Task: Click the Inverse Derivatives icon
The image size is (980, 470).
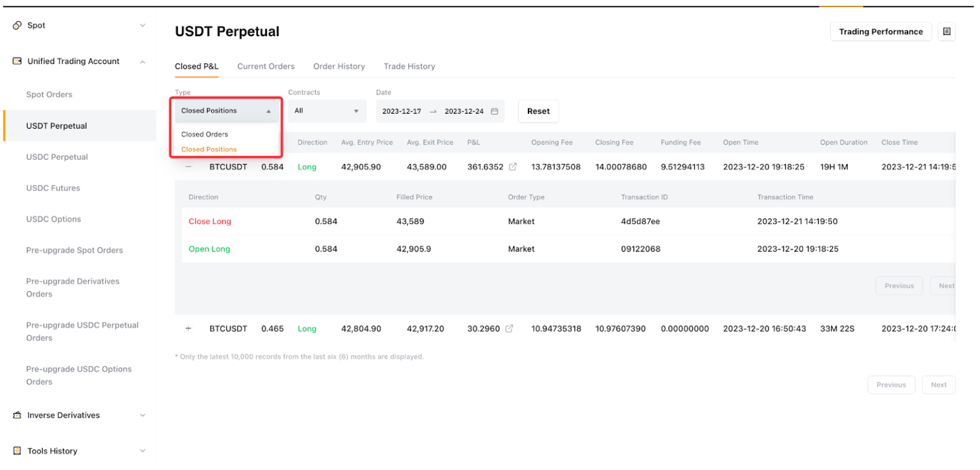Action: [x=17, y=415]
